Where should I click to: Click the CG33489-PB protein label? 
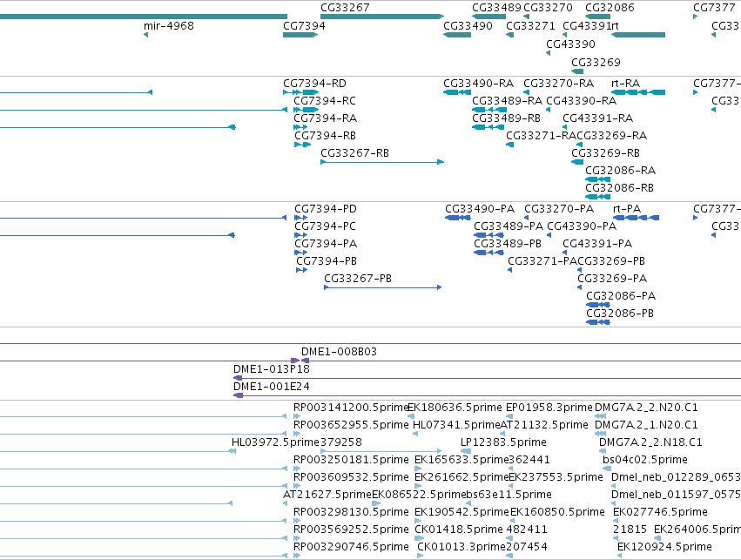click(508, 244)
